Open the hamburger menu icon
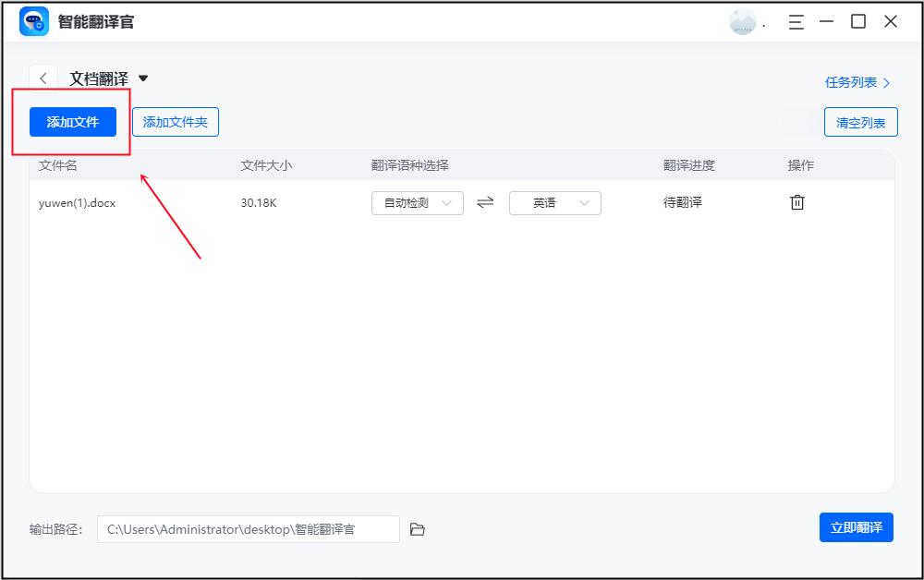 796,21
